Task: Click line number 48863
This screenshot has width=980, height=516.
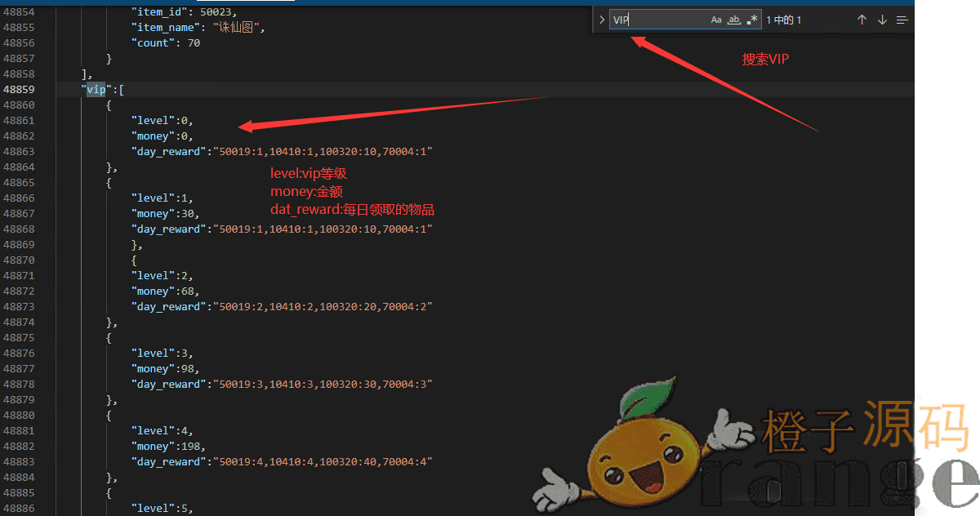Action: (x=19, y=152)
